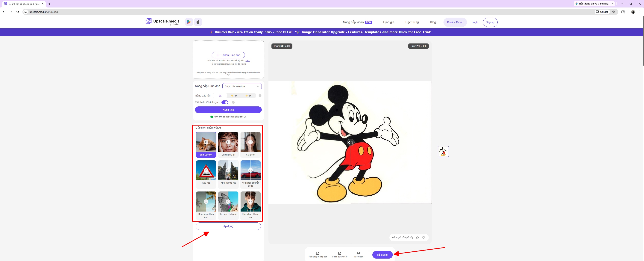Viewport: 644px width, 261px height.
Task: Open a new browser tab
Action: (x=49, y=4)
